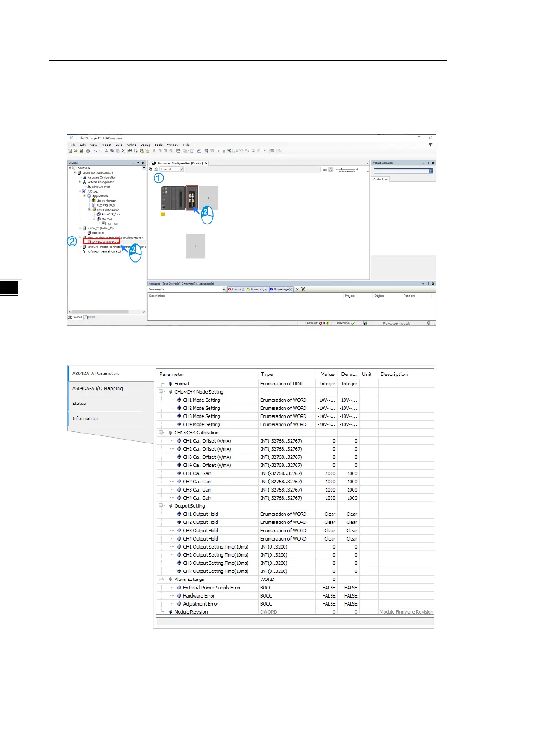
Task: Add a module in the empty slot beside 04DA
Action: [208, 198]
